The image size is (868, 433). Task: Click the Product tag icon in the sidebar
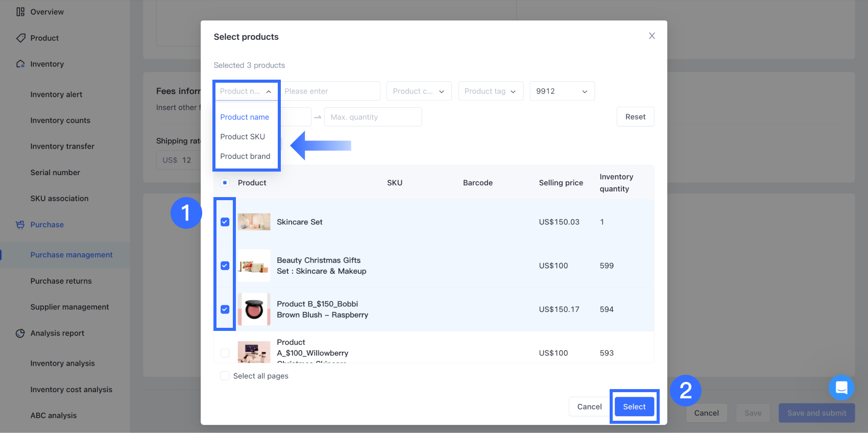point(20,38)
